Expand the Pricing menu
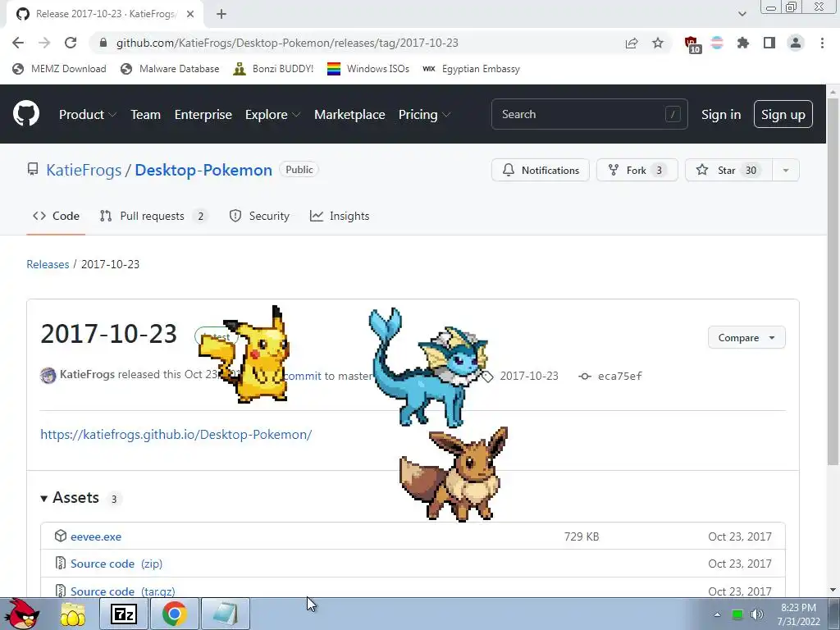 tap(424, 114)
